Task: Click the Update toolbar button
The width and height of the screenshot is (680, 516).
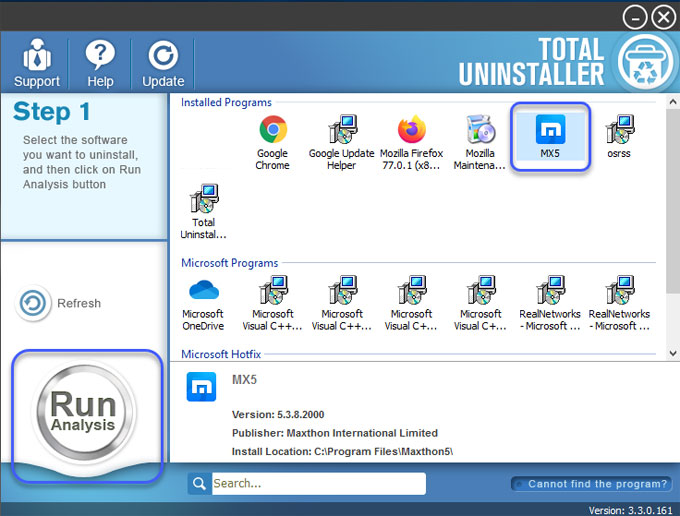Action: (163, 63)
